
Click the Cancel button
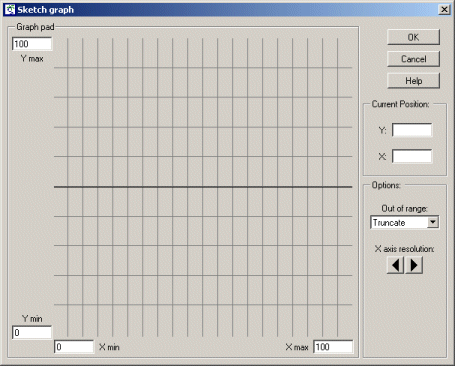click(x=413, y=59)
